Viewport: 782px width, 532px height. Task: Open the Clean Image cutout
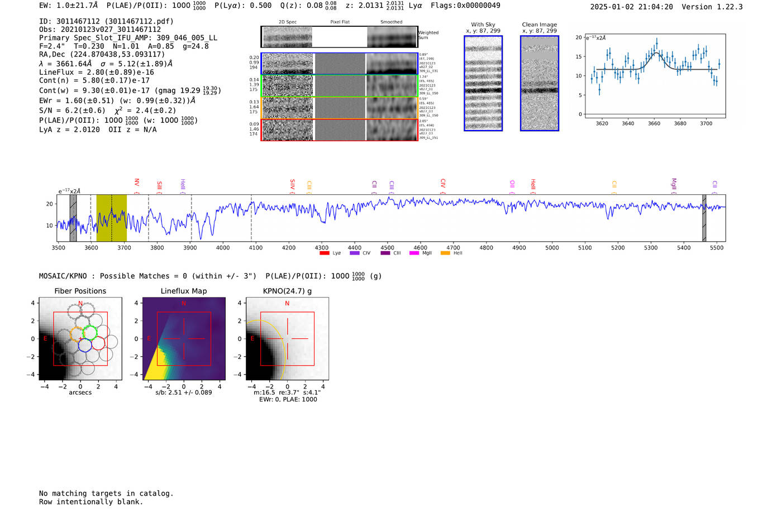click(x=540, y=84)
